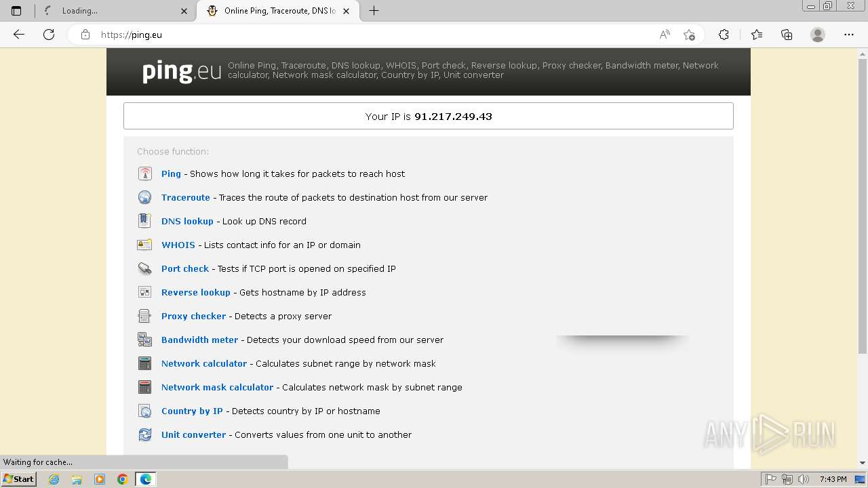Click the DNS lookup book icon
The height and width of the screenshot is (488, 868).
pyautogui.click(x=144, y=221)
